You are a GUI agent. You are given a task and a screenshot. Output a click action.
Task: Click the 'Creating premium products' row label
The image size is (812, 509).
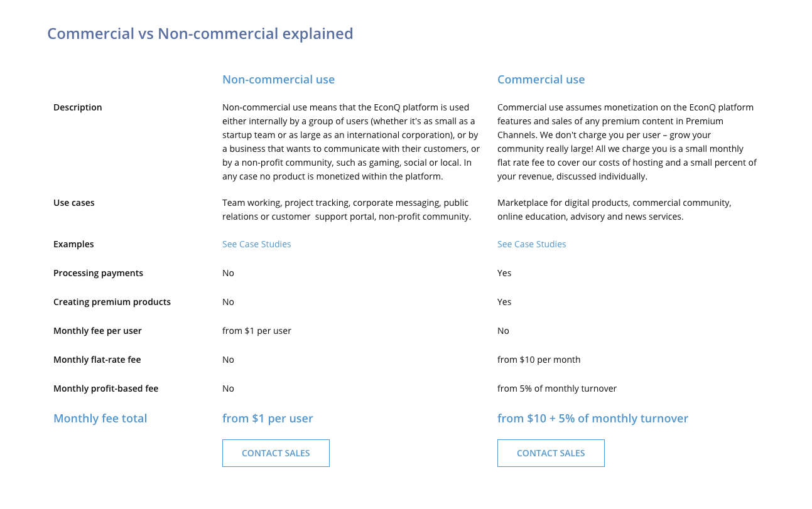tap(112, 302)
